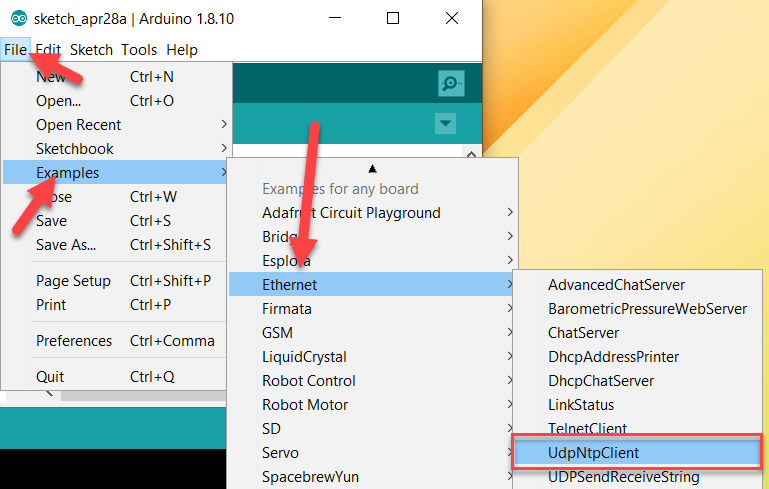Maximize the Arduino window

393,18
